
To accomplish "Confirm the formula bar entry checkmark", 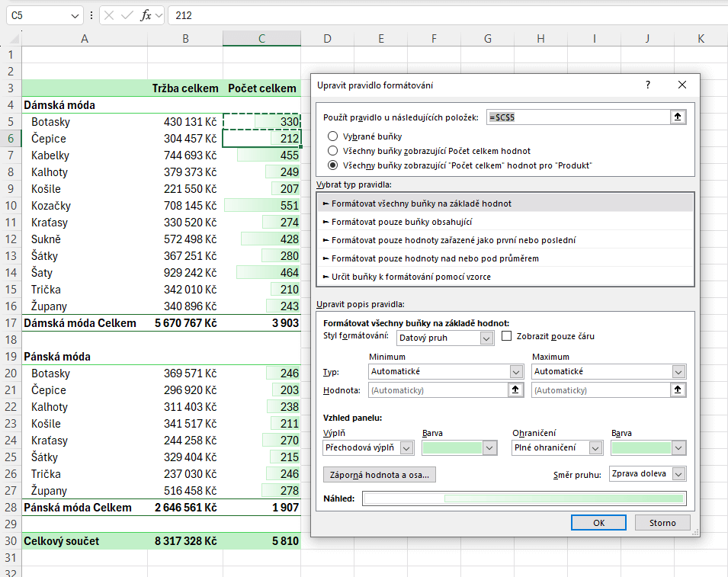I will pos(127,15).
